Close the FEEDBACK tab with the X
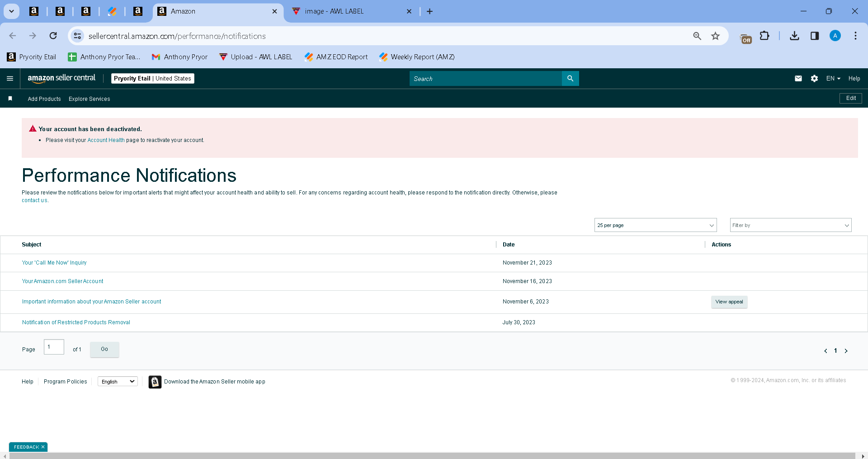The width and height of the screenshot is (868, 459). [x=43, y=447]
